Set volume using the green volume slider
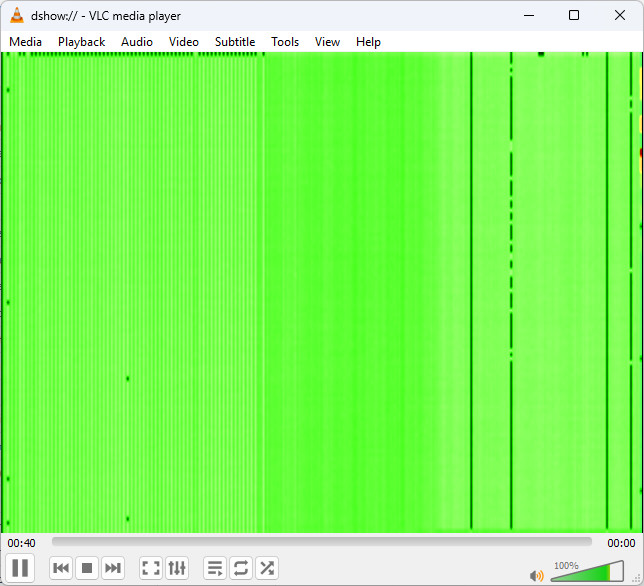 (x=587, y=571)
